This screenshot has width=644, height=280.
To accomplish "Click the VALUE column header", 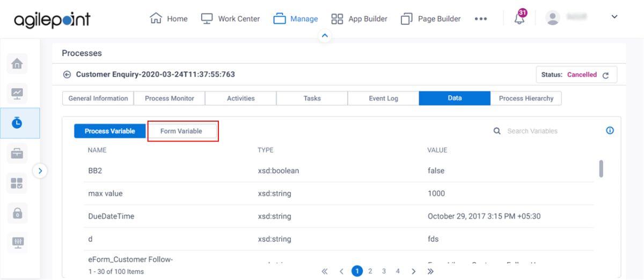I will (437, 150).
